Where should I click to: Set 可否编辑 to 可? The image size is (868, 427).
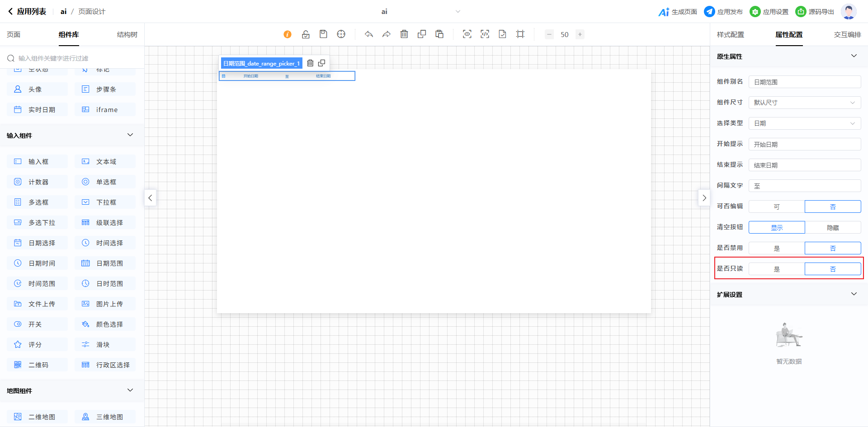[x=777, y=206]
